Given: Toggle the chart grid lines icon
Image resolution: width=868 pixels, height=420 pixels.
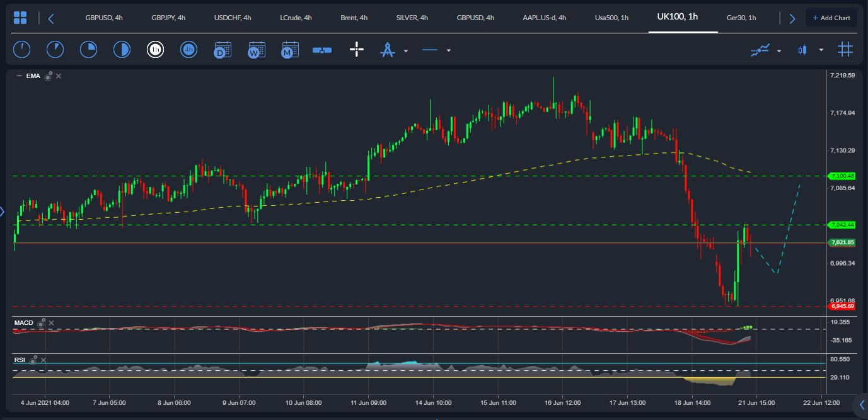Looking at the screenshot, I should coord(845,49).
